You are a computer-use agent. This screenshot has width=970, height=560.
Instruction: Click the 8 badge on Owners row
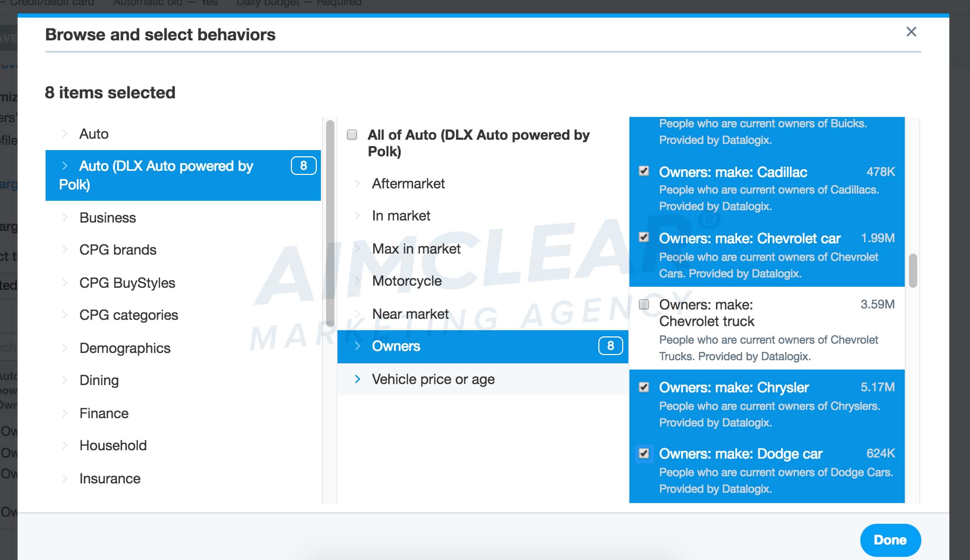[610, 346]
